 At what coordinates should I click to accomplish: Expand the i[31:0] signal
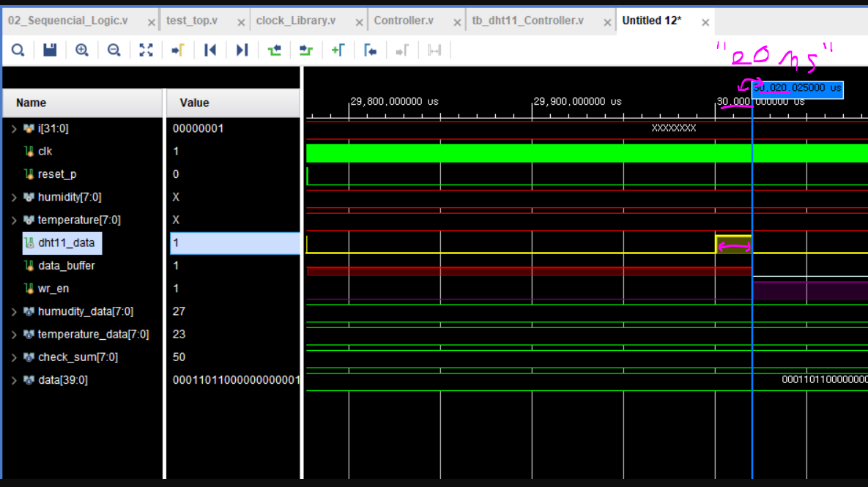tap(13, 128)
